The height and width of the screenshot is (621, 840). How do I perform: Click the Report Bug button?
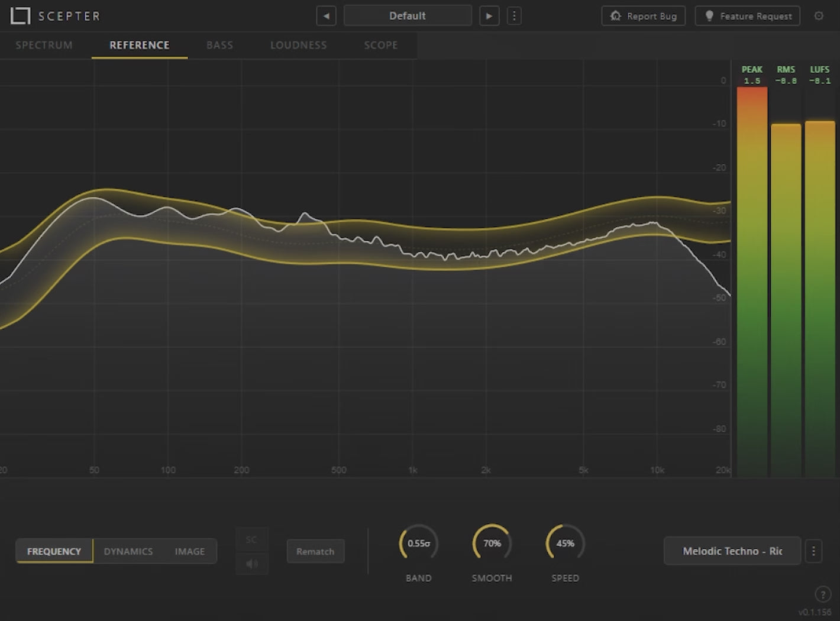pyautogui.click(x=644, y=16)
